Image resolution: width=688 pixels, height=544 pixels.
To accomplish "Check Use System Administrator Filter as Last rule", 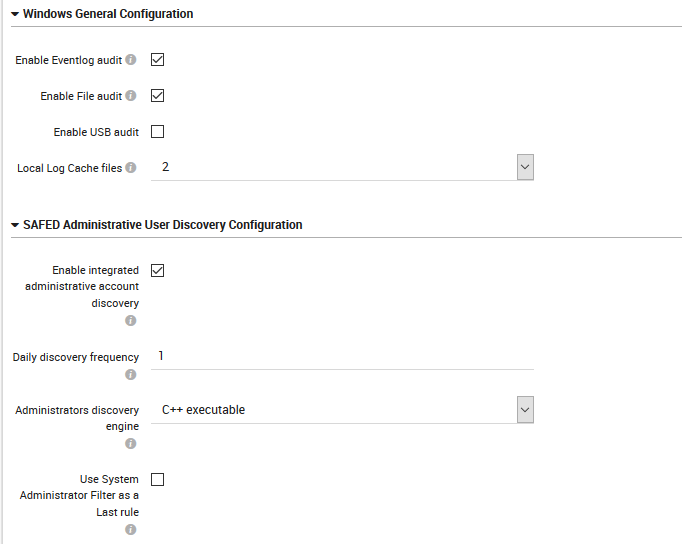I will [x=157, y=479].
